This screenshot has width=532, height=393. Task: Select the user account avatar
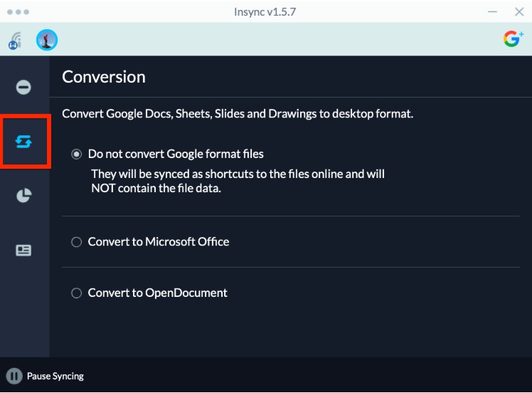pos(47,40)
